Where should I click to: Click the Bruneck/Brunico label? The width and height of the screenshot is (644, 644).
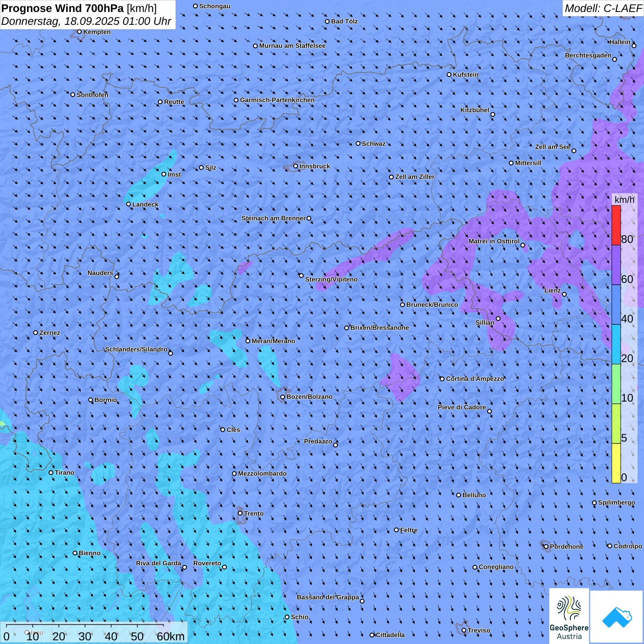click(432, 305)
